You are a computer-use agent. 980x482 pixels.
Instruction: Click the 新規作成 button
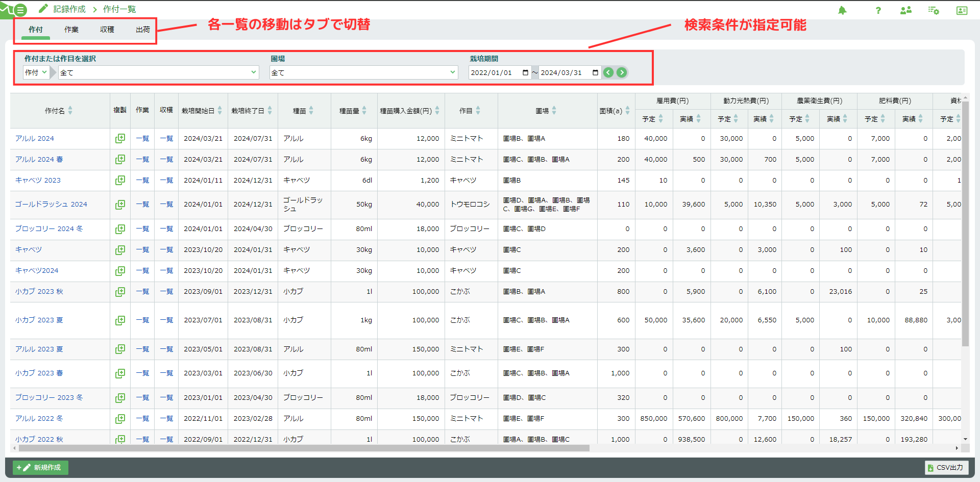coord(40,467)
